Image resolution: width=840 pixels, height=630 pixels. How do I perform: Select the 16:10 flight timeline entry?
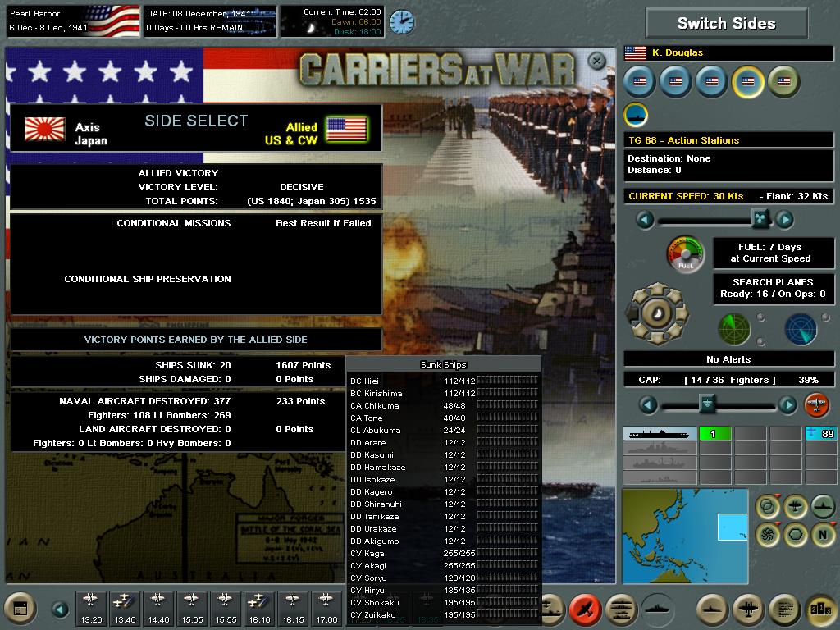pyautogui.click(x=259, y=609)
